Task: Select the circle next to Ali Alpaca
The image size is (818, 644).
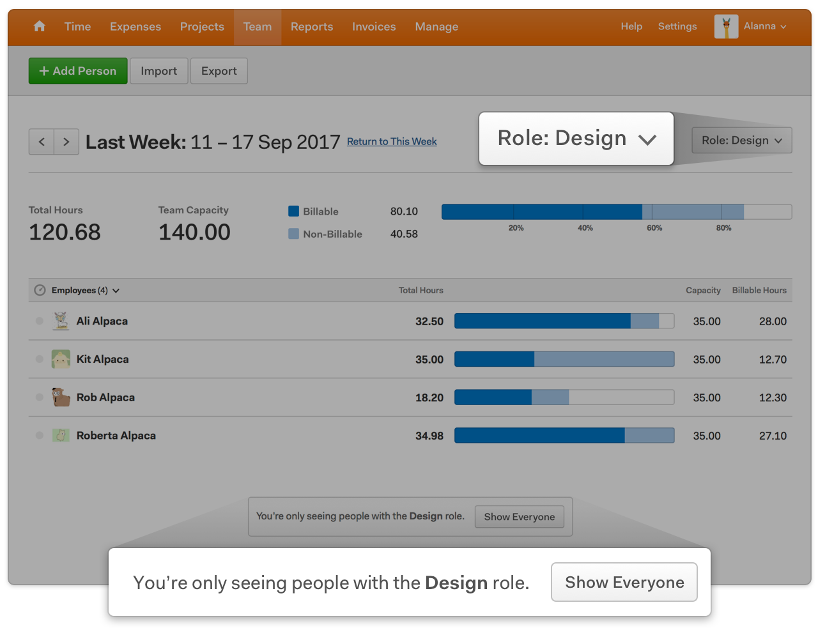Action: tap(39, 321)
